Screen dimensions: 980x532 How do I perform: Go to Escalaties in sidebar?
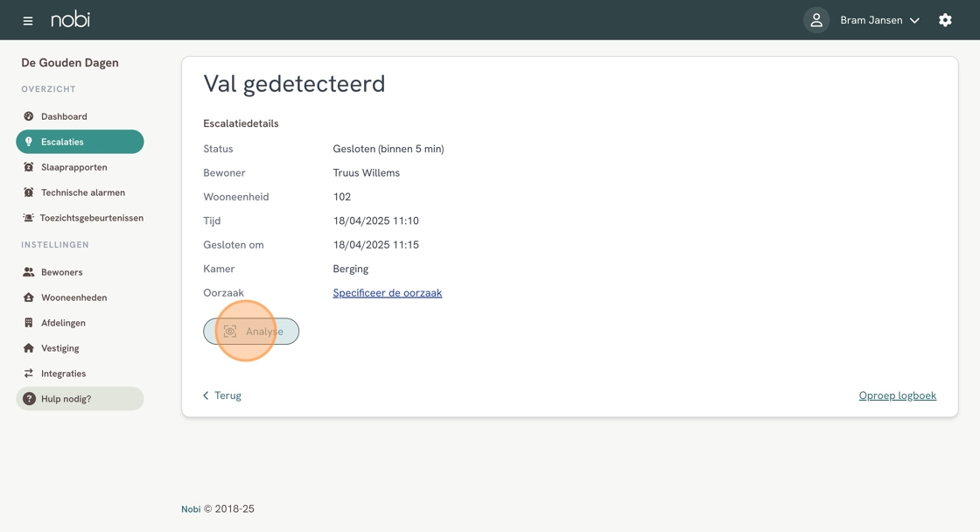pos(80,142)
